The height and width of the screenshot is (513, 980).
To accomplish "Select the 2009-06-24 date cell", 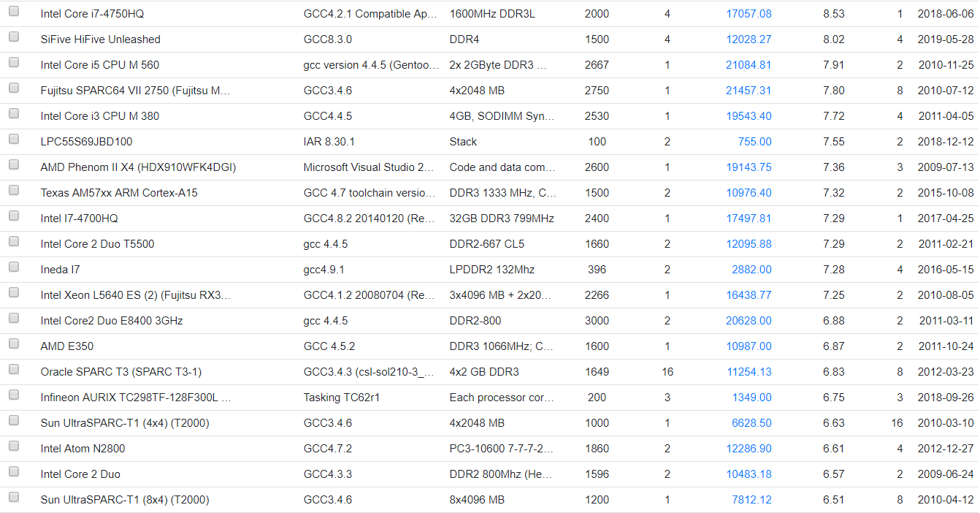I will tap(946, 474).
